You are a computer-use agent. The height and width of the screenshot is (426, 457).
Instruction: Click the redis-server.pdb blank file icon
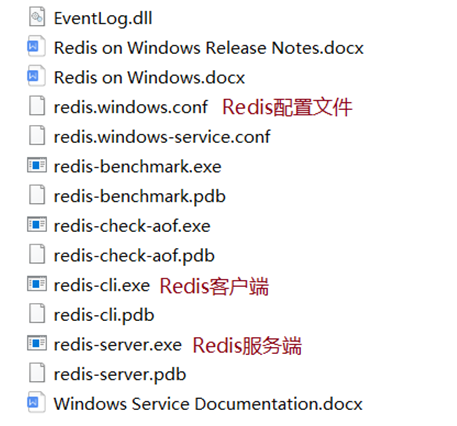(x=37, y=373)
